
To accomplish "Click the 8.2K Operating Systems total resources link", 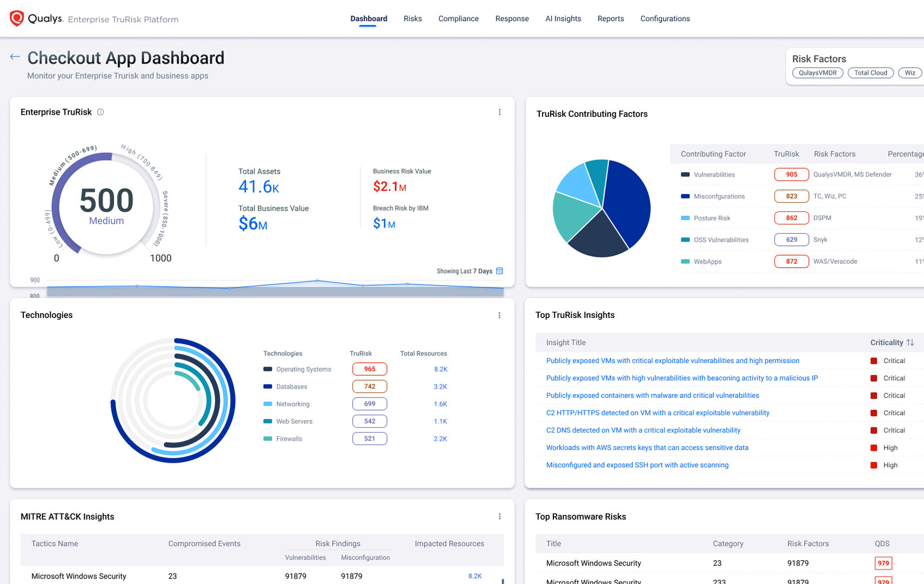I will [440, 369].
